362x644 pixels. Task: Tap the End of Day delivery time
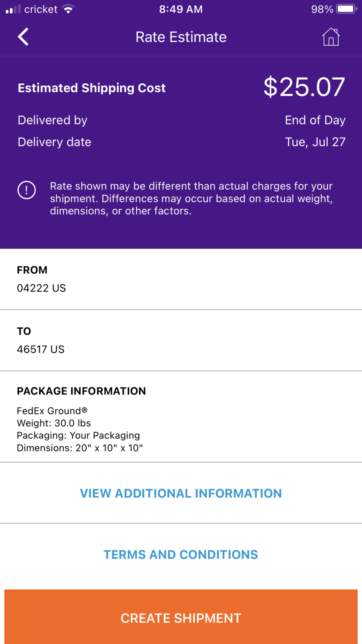tap(315, 120)
